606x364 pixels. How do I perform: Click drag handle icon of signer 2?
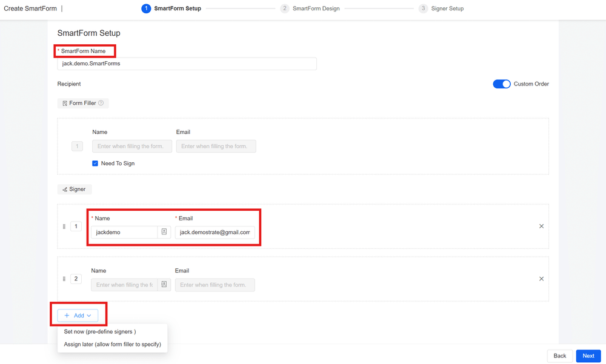(64, 279)
